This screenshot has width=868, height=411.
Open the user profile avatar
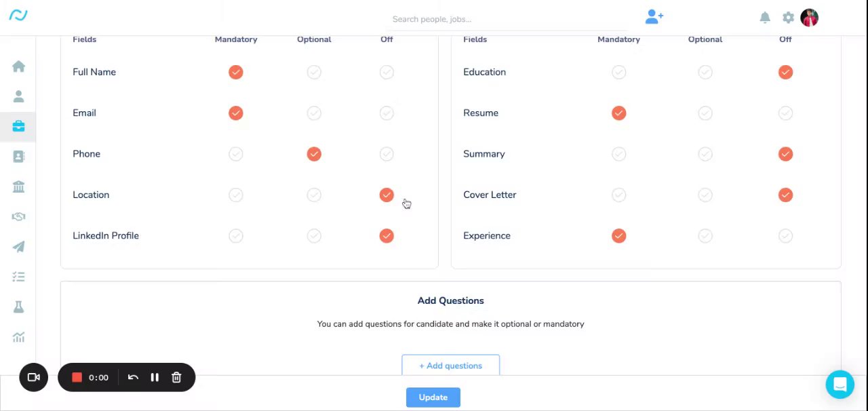coord(809,18)
